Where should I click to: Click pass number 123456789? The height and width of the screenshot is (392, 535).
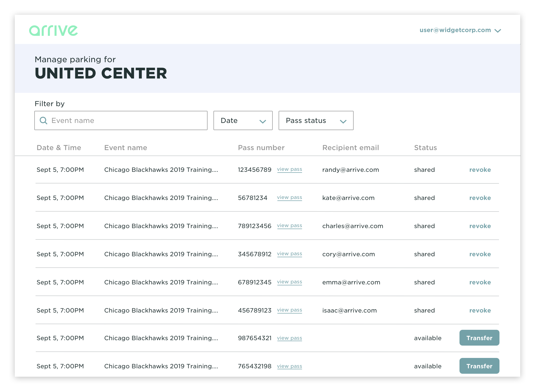pos(254,170)
